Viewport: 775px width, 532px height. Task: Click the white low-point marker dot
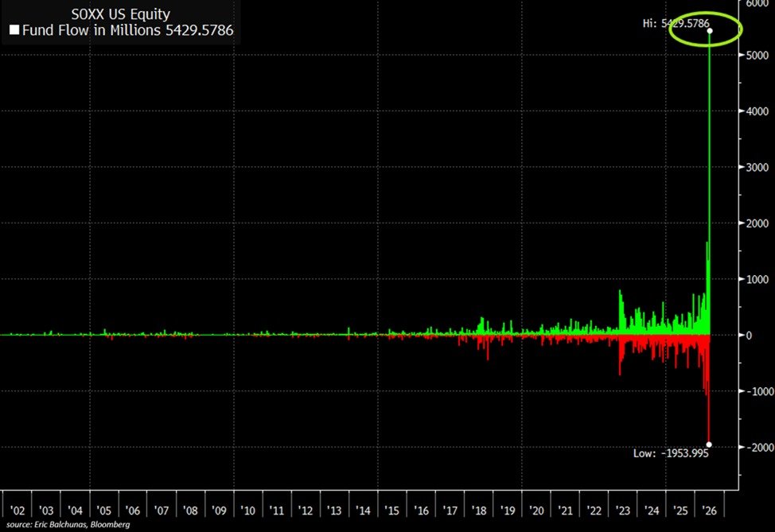tap(709, 445)
